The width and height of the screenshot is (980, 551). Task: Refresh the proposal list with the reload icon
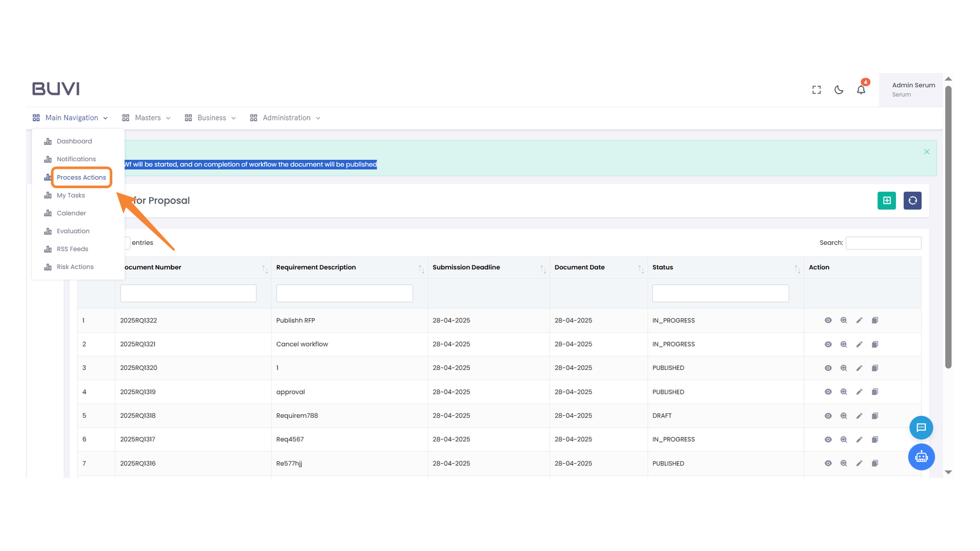[x=912, y=201]
